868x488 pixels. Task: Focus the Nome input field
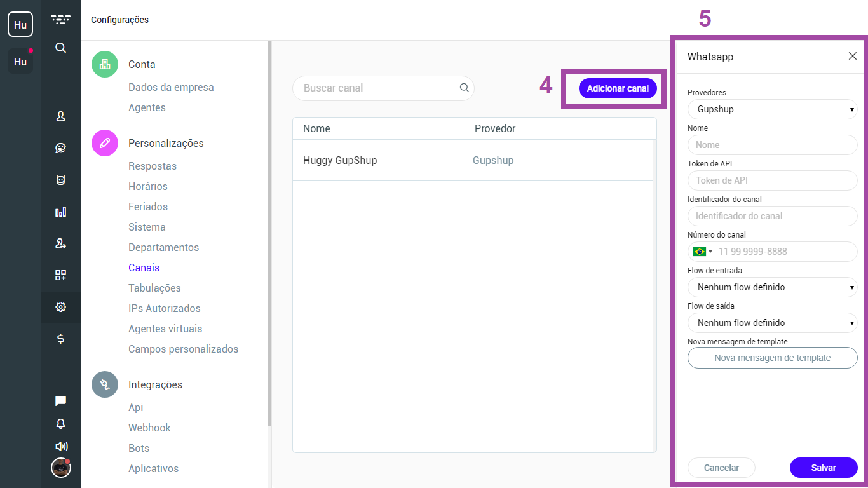coord(773,145)
